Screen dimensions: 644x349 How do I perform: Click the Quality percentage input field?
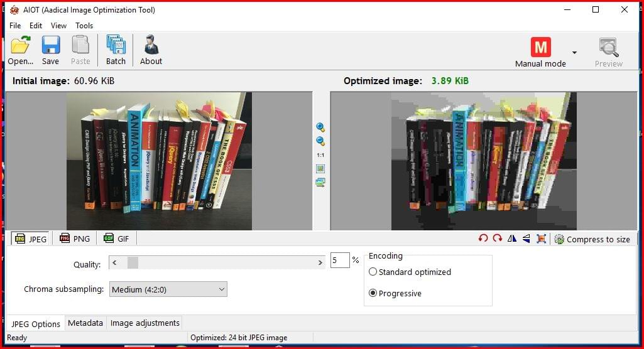click(339, 260)
